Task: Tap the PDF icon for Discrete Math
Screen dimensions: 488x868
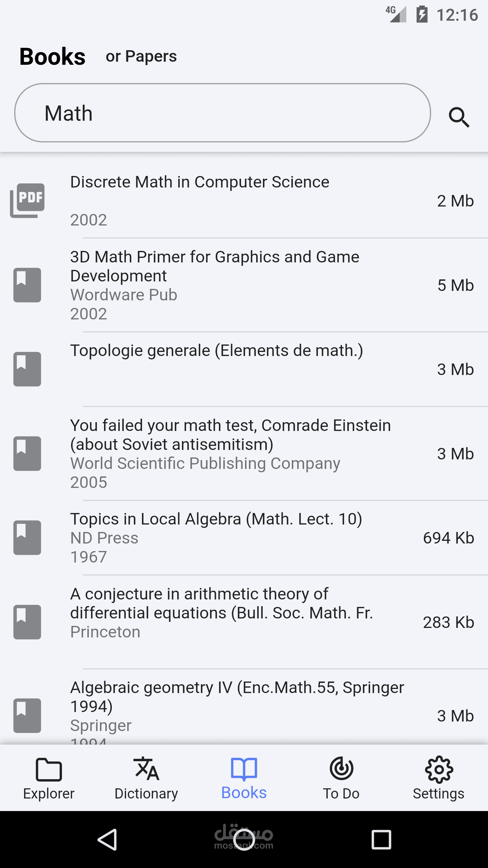Action: pos(27,200)
